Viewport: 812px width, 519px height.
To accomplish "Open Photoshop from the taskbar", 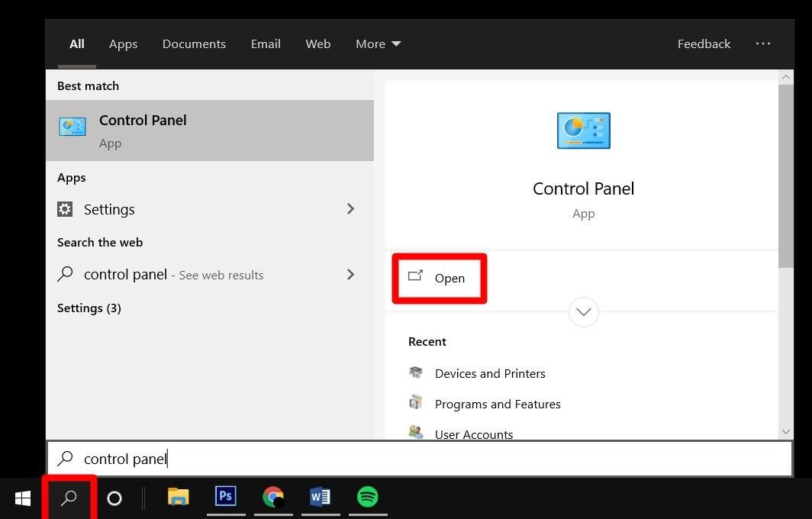I will 225,497.
